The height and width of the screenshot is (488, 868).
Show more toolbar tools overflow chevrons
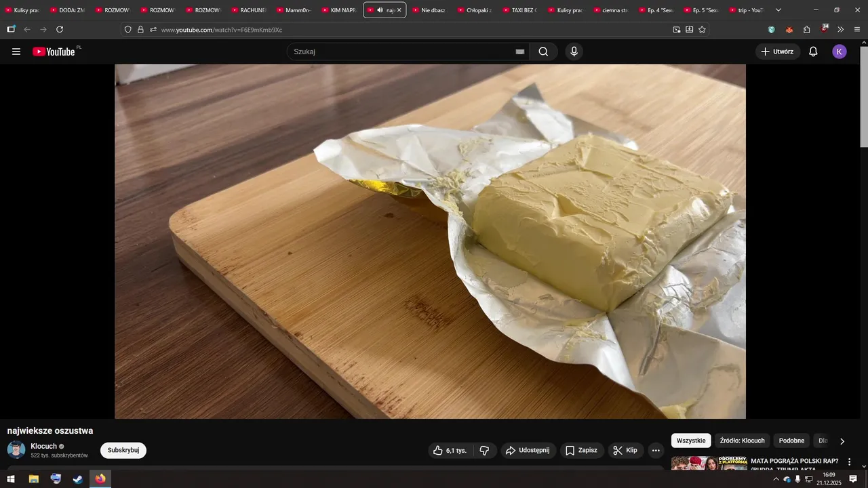(x=841, y=29)
